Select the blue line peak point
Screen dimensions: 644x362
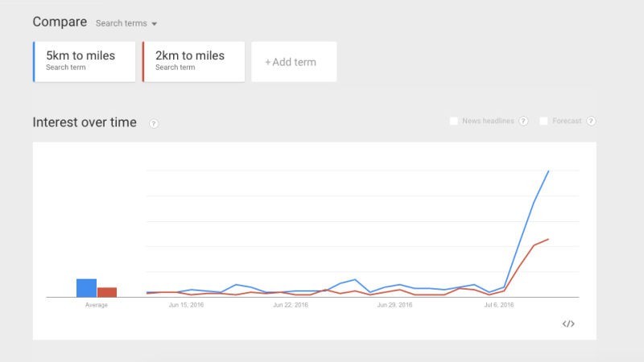coord(549,171)
